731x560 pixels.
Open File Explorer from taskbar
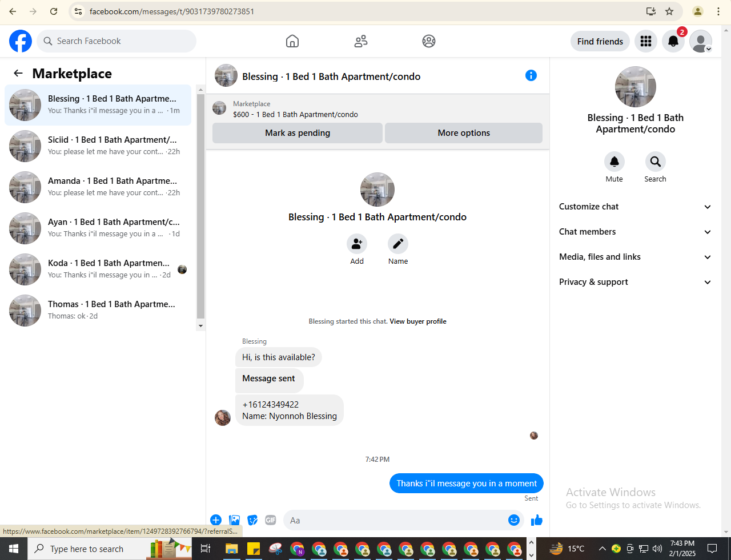click(231, 549)
